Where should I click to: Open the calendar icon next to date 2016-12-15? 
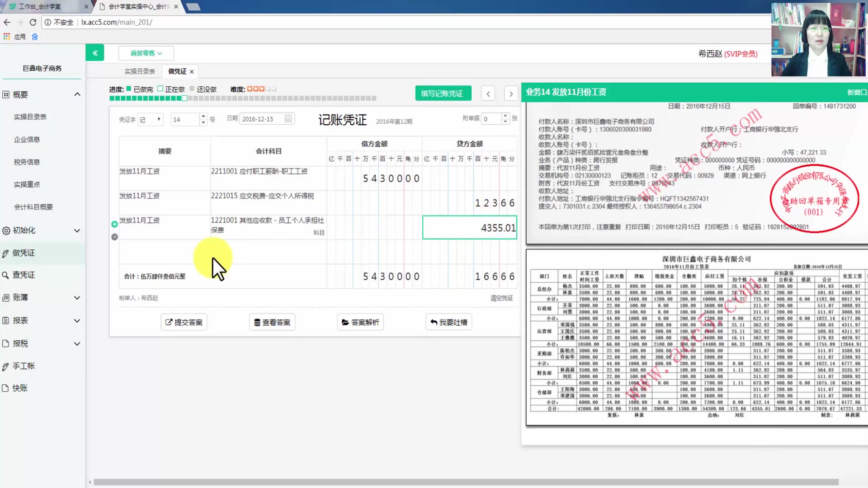coord(288,118)
